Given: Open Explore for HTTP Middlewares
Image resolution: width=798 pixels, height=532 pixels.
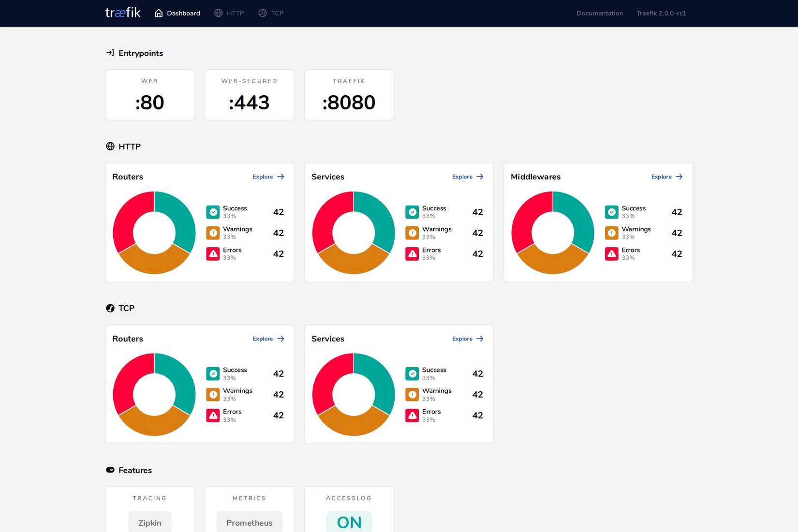Looking at the screenshot, I should coord(666,177).
